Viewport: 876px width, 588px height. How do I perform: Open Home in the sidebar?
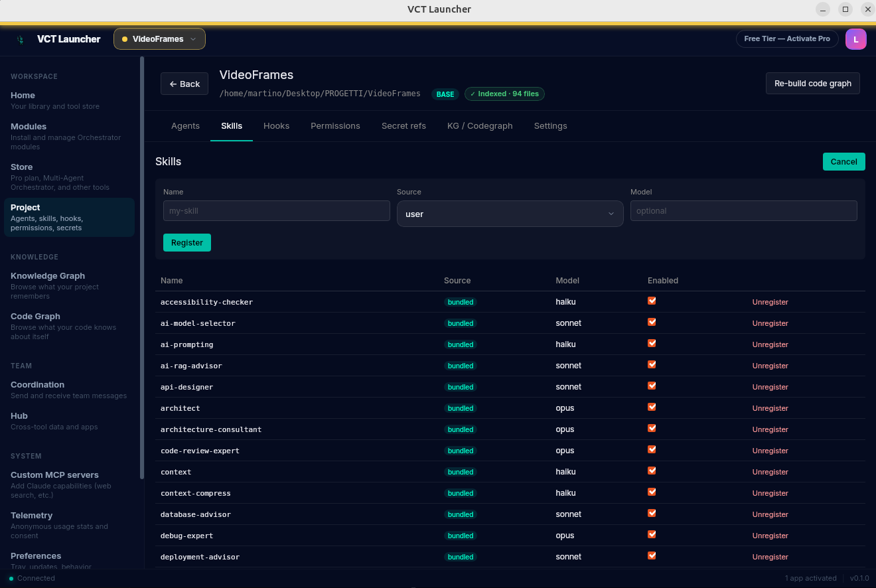pyautogui.click(x=69, y=100)
